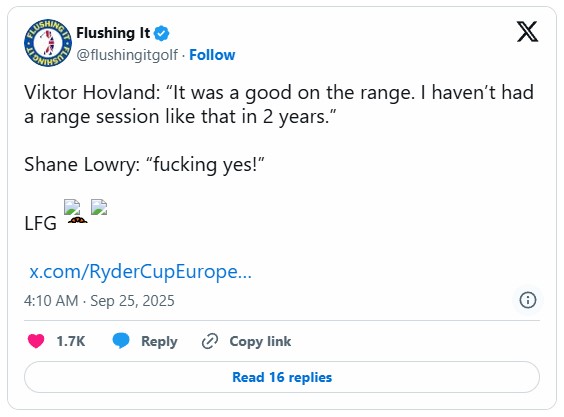Open the tweet info circle icon
Screen dimensions: 564x417
click(x=528, y=300)
